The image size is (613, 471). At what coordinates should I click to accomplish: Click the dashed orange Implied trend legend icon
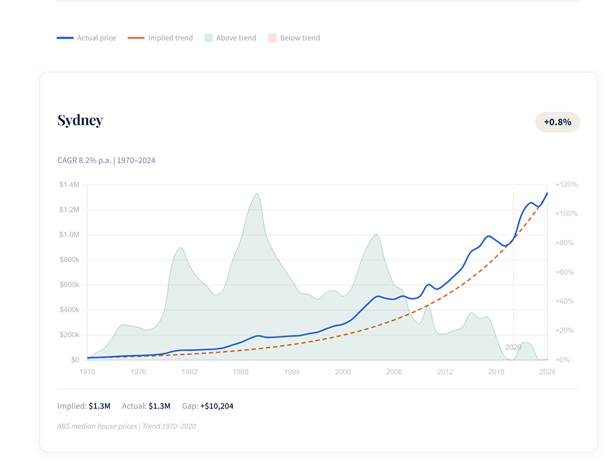[135, 38]
